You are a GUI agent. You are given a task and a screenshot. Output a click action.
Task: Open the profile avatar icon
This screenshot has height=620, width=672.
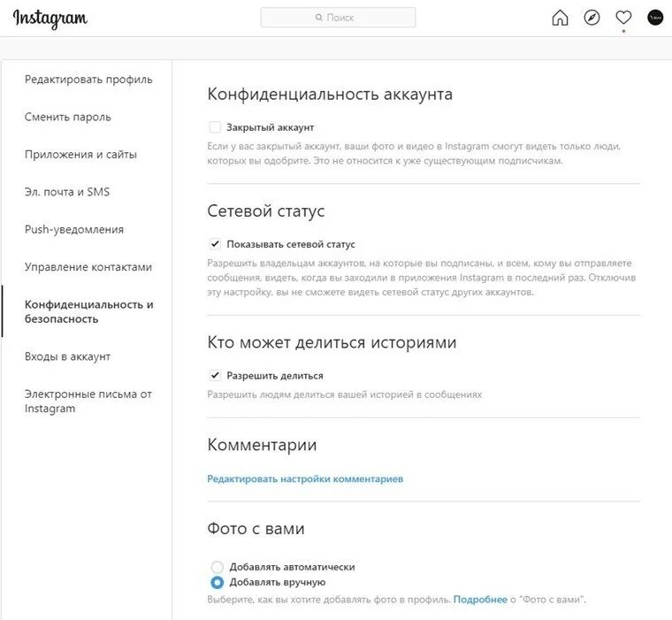pyautogui.click(x=655, y=18)
